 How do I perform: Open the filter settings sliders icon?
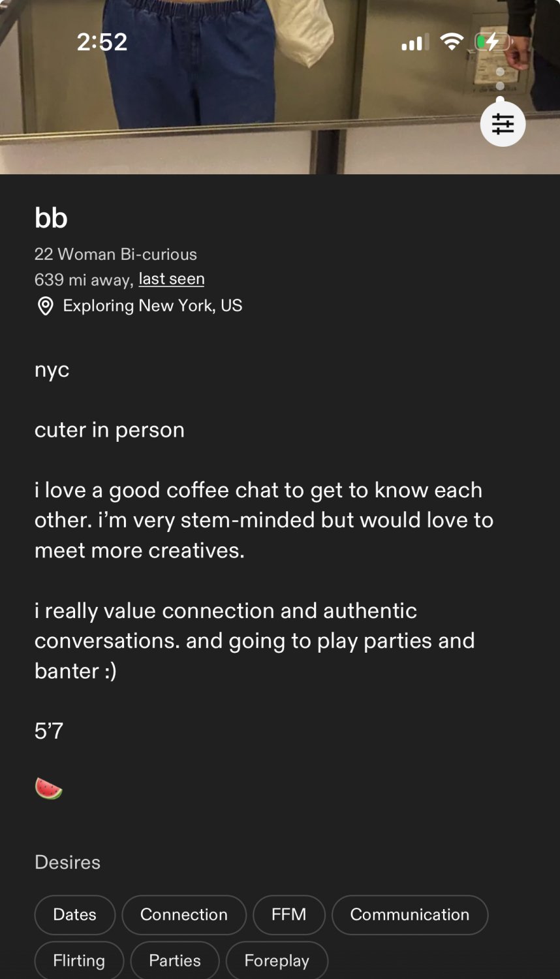[503, 124]
